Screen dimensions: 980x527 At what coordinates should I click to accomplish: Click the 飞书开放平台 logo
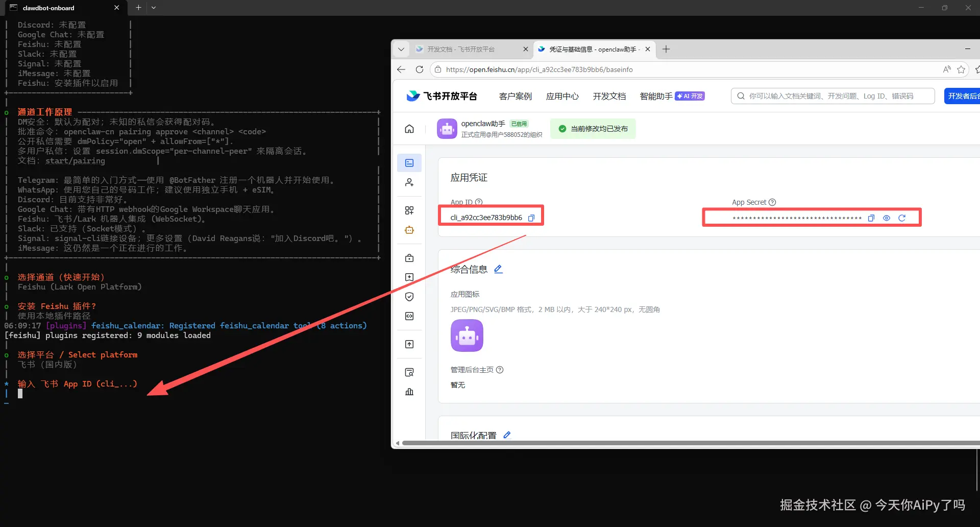click(442, 96)
